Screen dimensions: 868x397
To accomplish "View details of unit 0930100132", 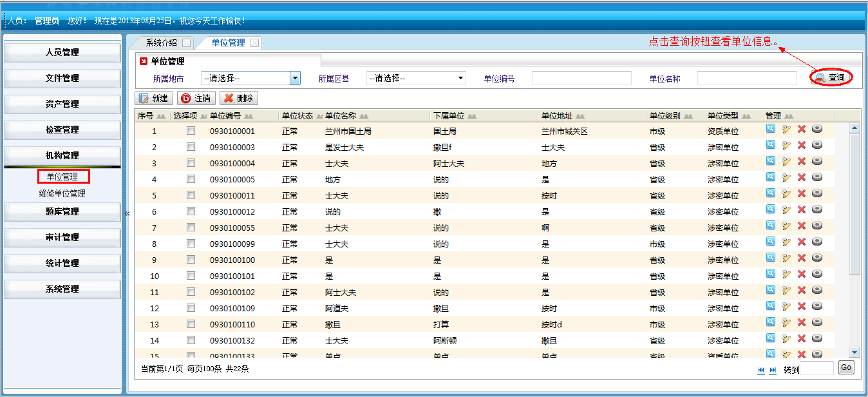I will click(x=771, y=338).
